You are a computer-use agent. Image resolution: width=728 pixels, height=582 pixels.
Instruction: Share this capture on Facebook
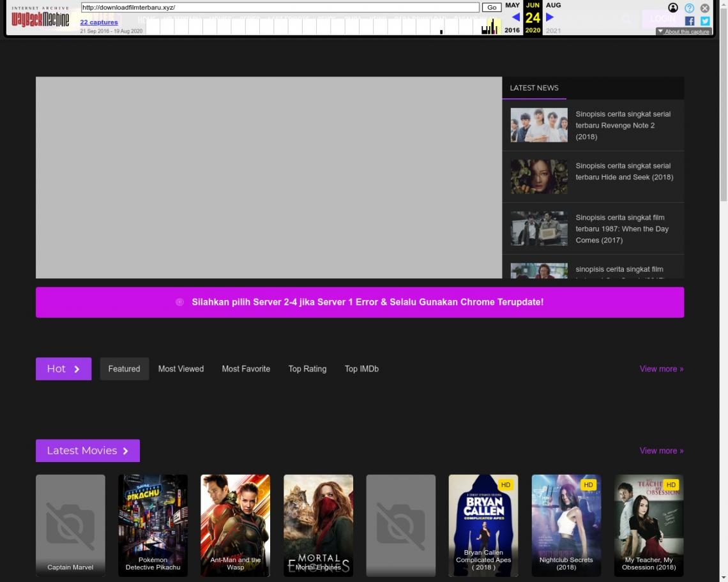click(690, 21)
